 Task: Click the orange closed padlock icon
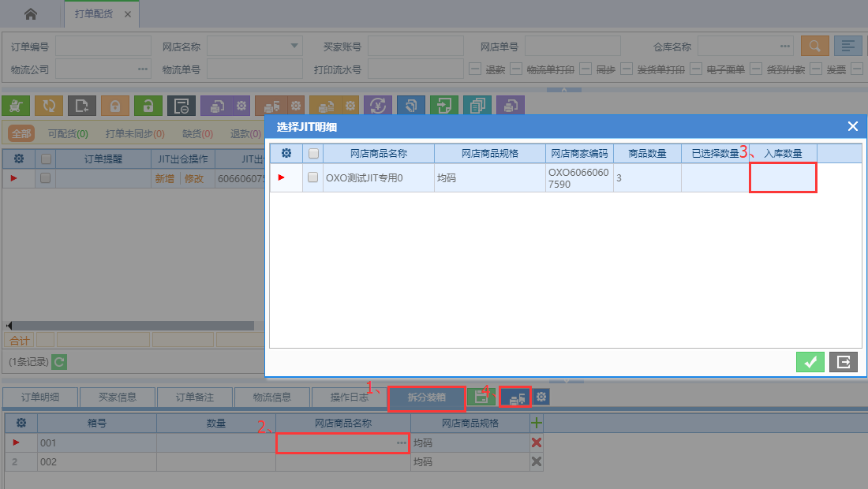pos(115,106)
